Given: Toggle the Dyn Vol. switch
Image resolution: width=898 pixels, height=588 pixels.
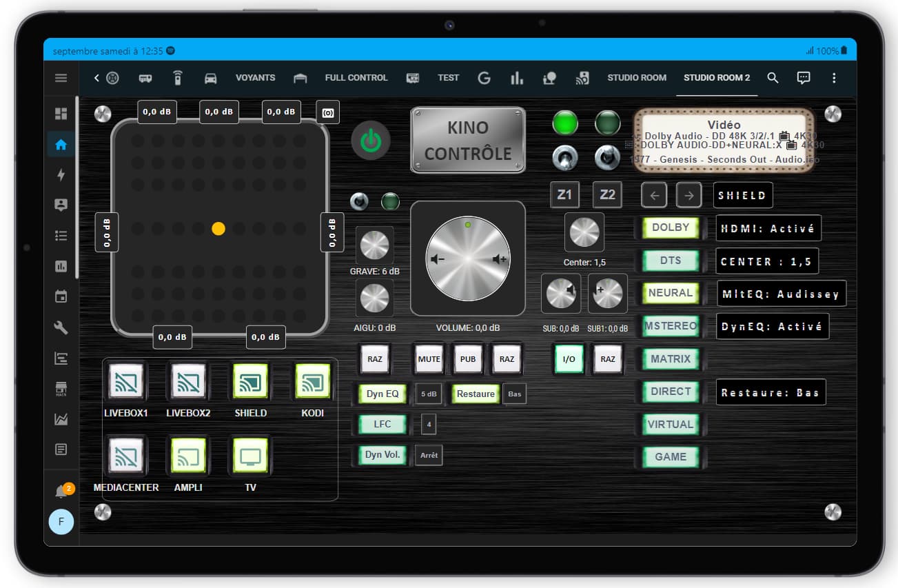Looking at the screenshot, I should 382,455.
